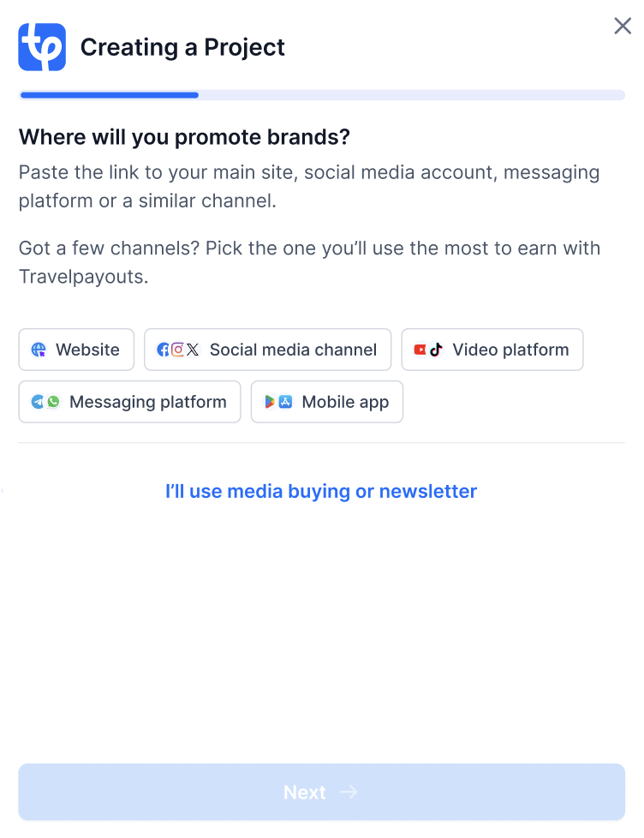This screenshot has height=838, width=644.
Task: Click the Instagram icon in Social media channel
Action: 178,350
